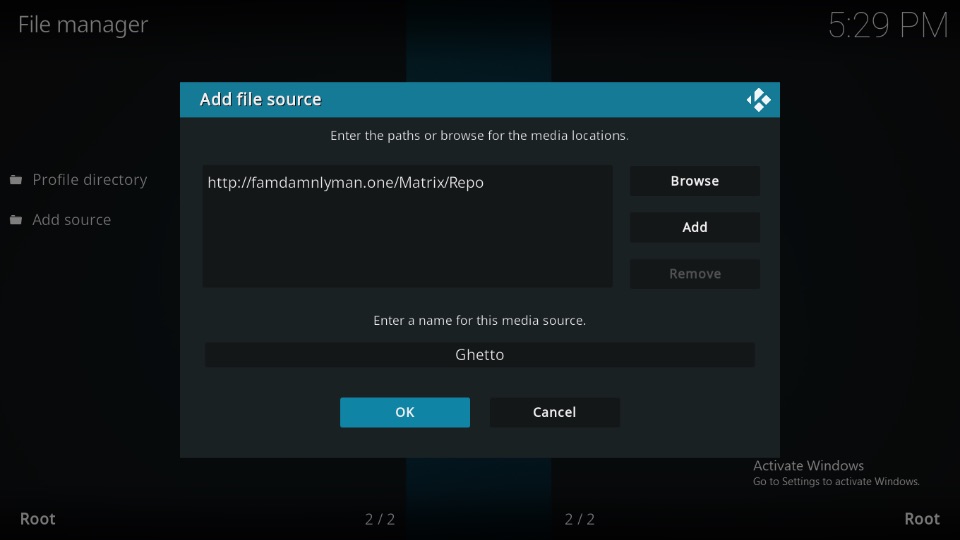This screenshot has width=960, height=540.
Task: Click the 5:29 PM clock
Action: point(888,26)
